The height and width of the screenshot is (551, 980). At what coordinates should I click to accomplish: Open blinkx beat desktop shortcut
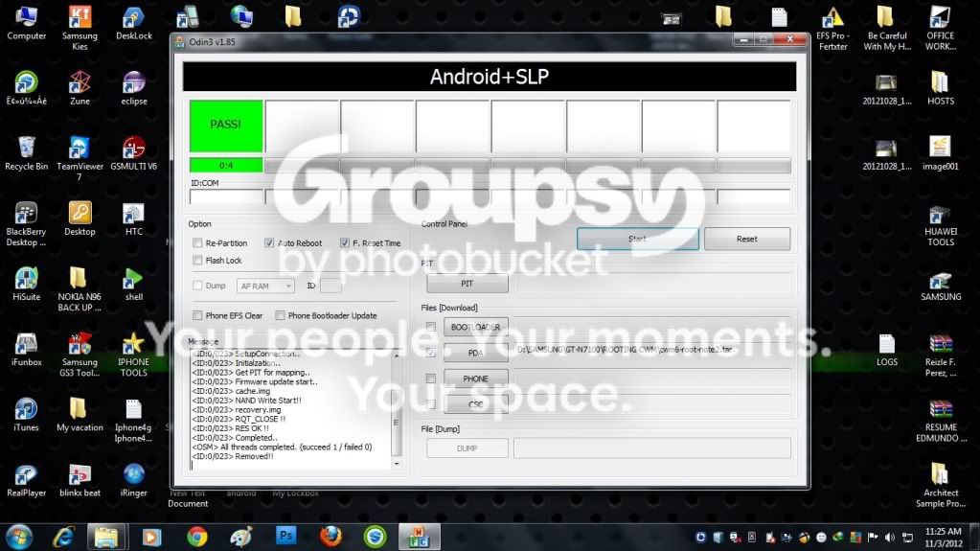[80, 480]
